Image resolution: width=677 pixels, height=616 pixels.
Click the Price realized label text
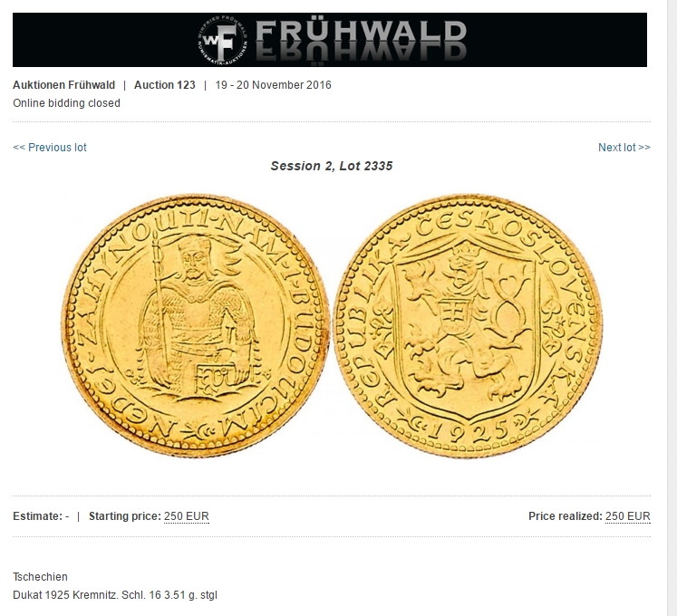pos(566,516)
